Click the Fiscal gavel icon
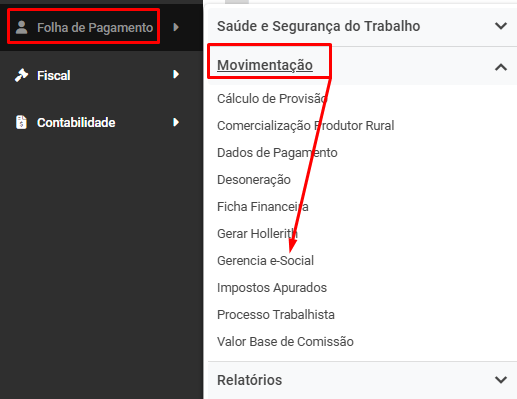Screen dimensions: 517x399 point(22,75)
